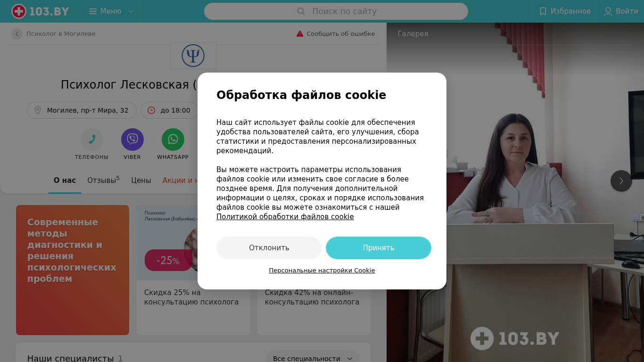Focus the Поиск по сайту search field
The image size is (644, 362).
click(x=336, y=11)
